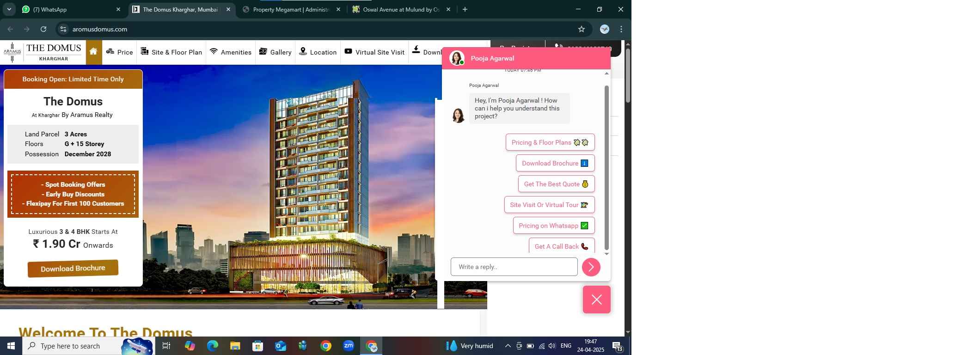
Task: Reload the current page
Action: (43, 29)
